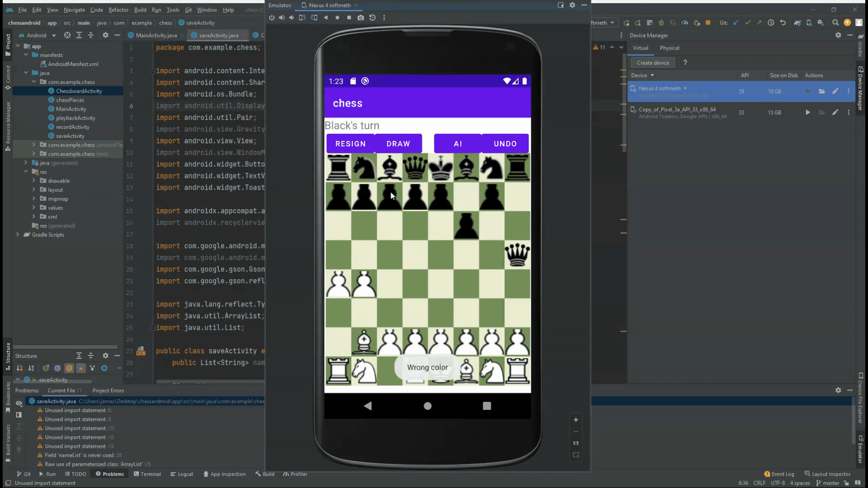Image resolution: width=868 pixels, height=488 pixels.
Task: Open the Android project view dropdown
Action: click(53, 35)
